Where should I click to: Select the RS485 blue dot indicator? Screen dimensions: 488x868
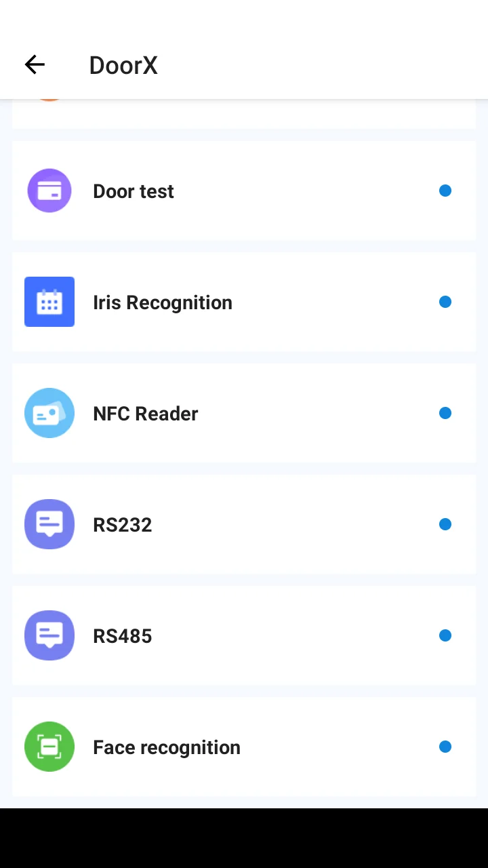click(445, 635)
